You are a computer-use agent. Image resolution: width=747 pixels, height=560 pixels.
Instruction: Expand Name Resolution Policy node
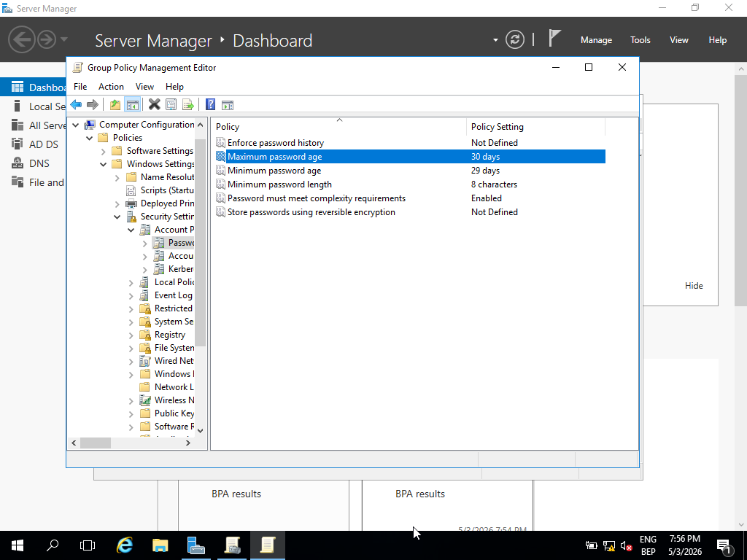pos(117,178)
